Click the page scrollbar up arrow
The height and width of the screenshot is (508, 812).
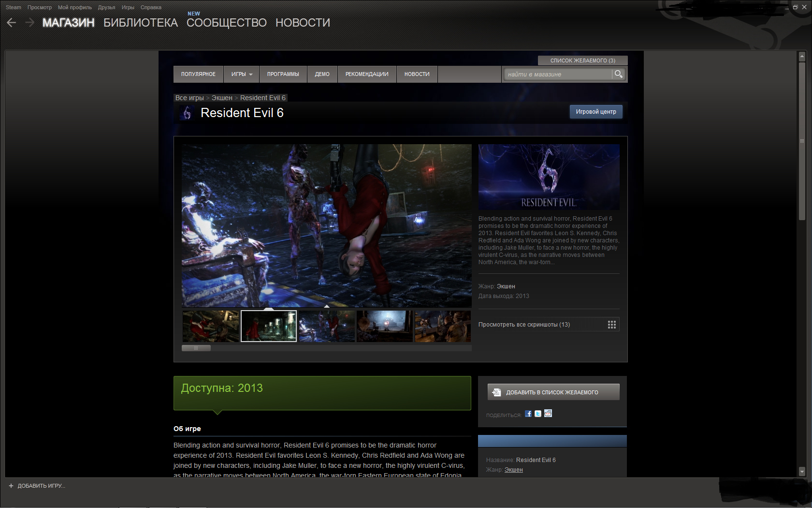[x=802, y=57]
